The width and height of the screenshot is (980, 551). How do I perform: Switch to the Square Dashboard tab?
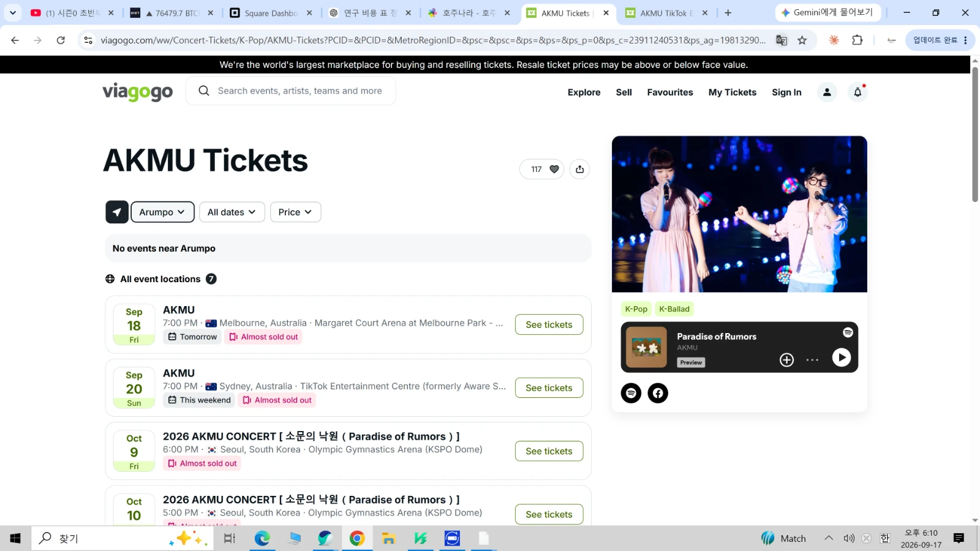(269, 13)
